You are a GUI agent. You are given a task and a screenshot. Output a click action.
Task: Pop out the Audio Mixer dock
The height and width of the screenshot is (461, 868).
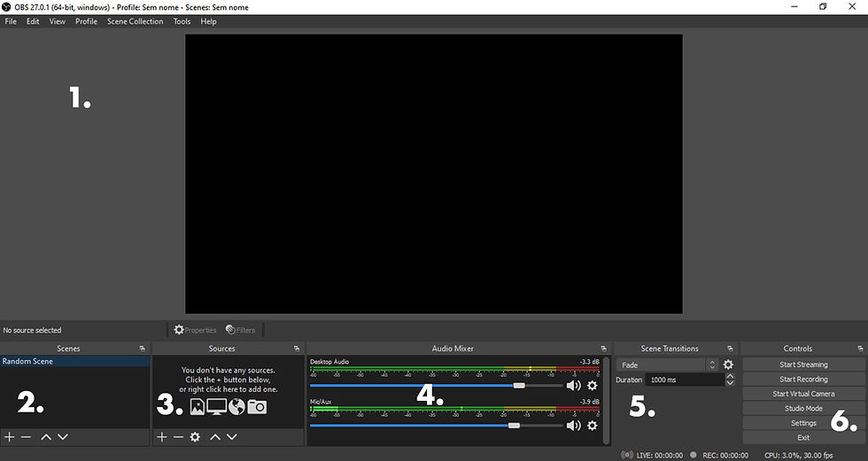pyautogui.click(x=603, y=349)
